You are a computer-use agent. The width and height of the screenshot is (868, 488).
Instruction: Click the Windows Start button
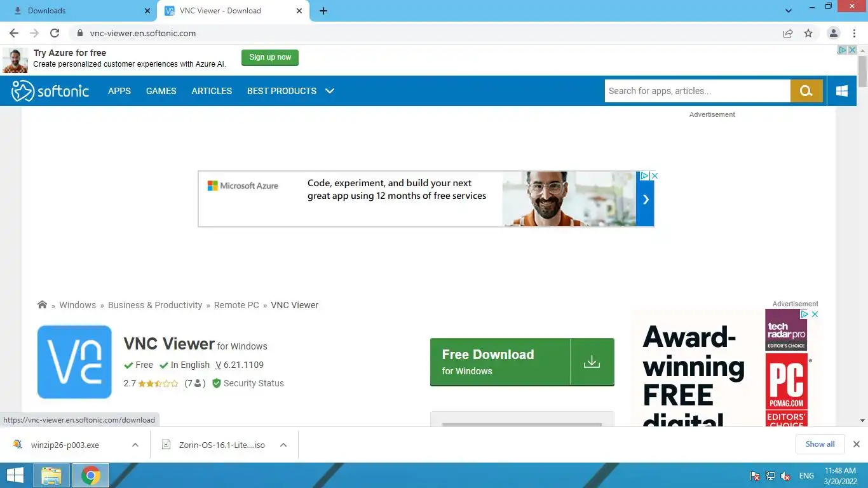pyautogui.click(x=15, y=475)
